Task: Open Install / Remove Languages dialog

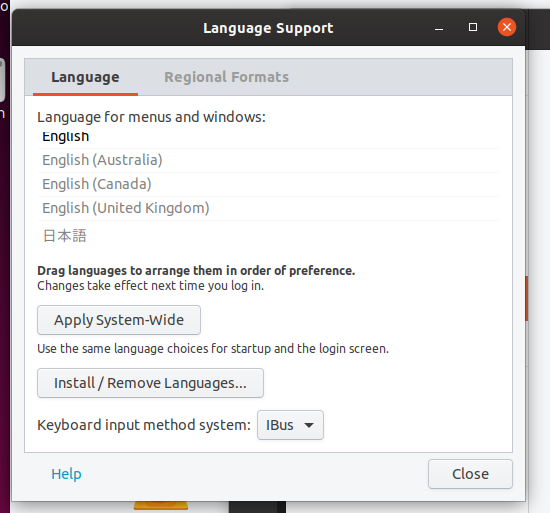Action: pyautogui.click(x=150, y=383)
